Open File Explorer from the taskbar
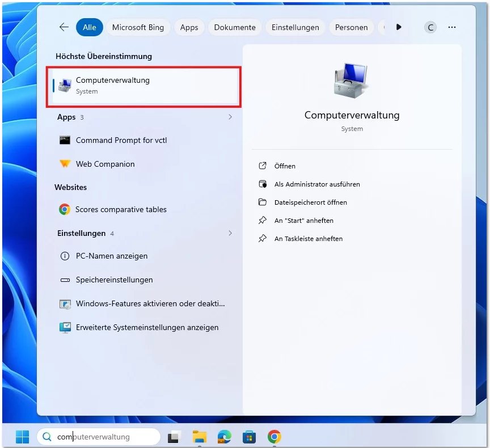The width and height of the screenshot is (490, 448). point(200,437)
